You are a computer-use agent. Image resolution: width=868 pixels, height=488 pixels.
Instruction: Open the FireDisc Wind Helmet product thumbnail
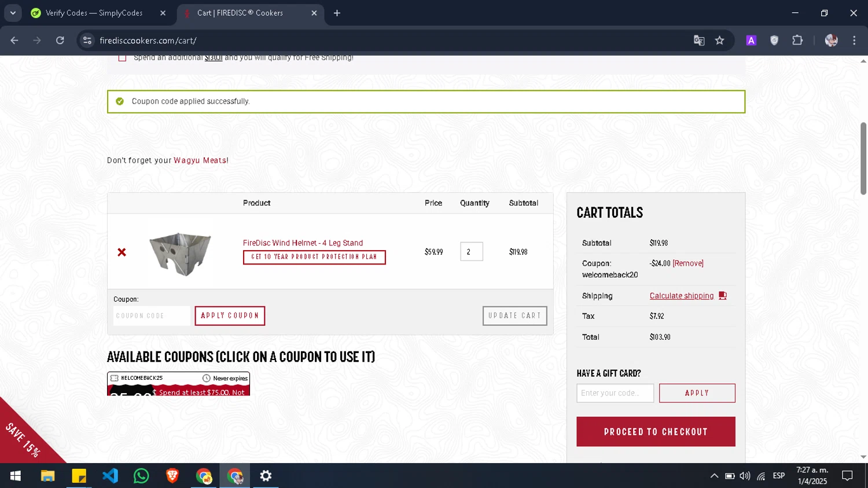(x=180, y=254)
